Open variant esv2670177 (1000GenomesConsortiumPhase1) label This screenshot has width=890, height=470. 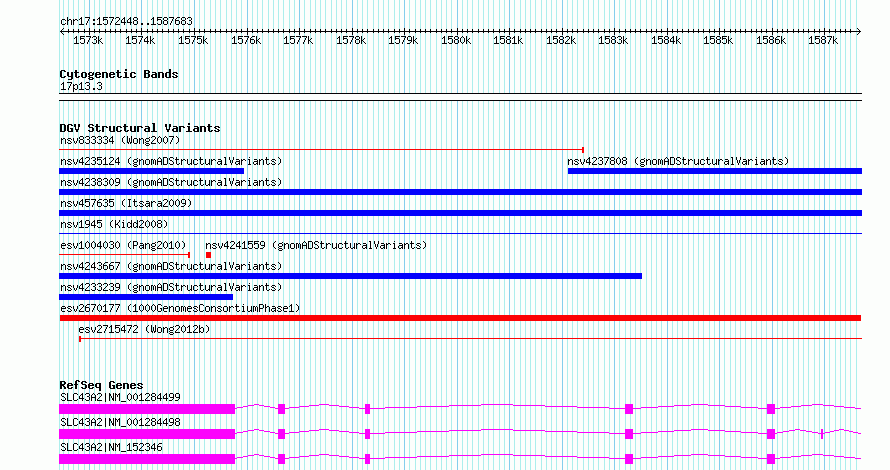180,308
